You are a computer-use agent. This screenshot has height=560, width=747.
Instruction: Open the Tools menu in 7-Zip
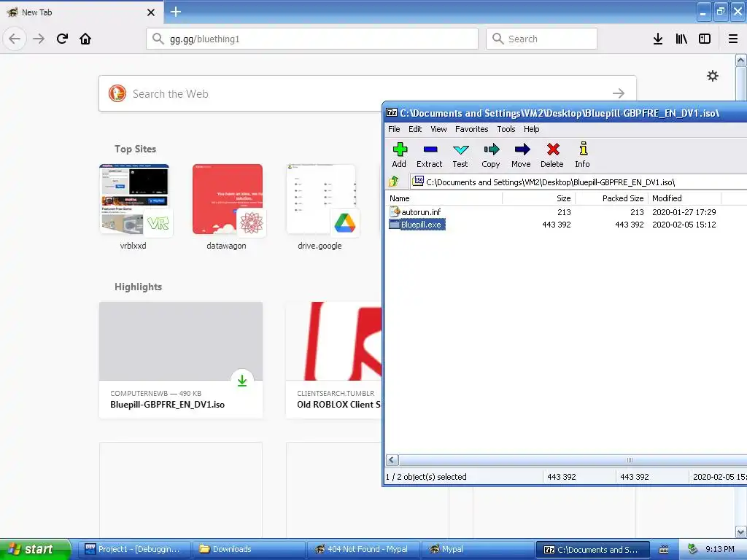click(x=506, y=129)
